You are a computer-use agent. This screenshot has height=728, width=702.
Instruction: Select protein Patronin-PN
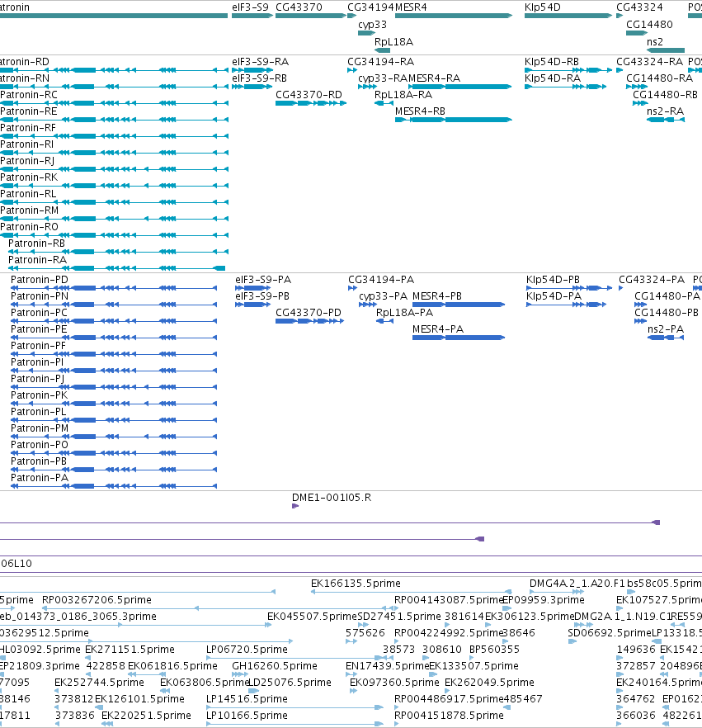[40, 296]
